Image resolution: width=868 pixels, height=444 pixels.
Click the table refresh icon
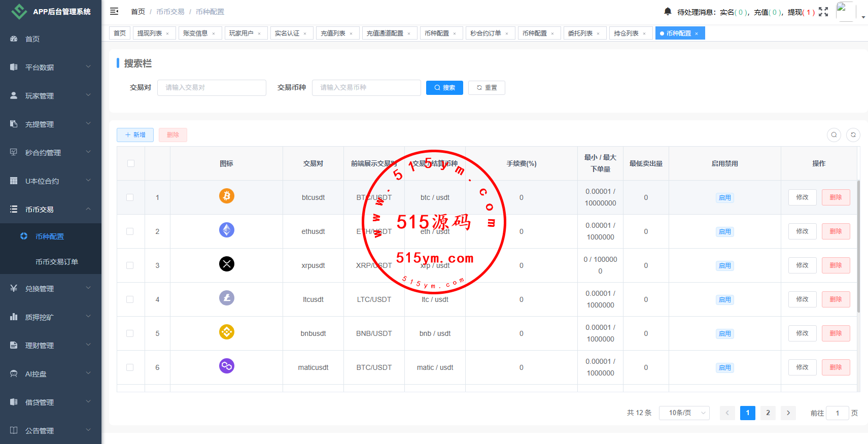(853, 135)
